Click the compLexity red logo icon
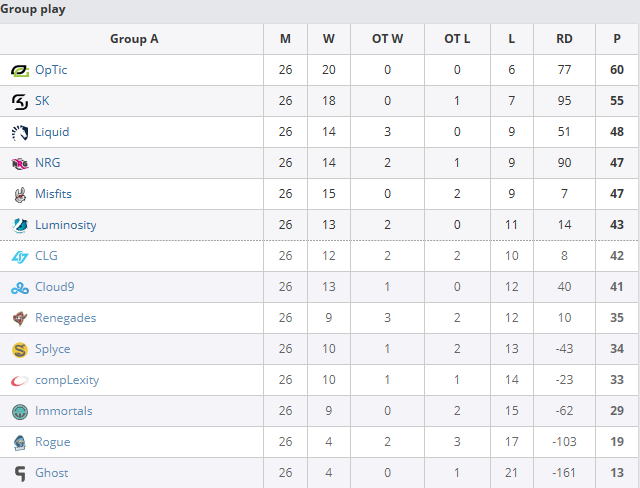 20,380
